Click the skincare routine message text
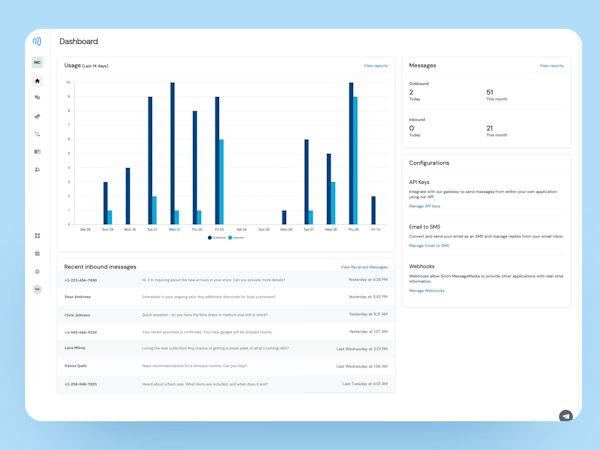 (194, 366)
